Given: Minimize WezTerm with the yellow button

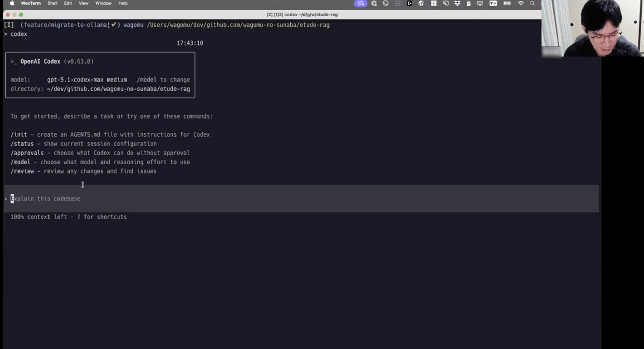Looking at the screenshot, I should click(14, 14).
